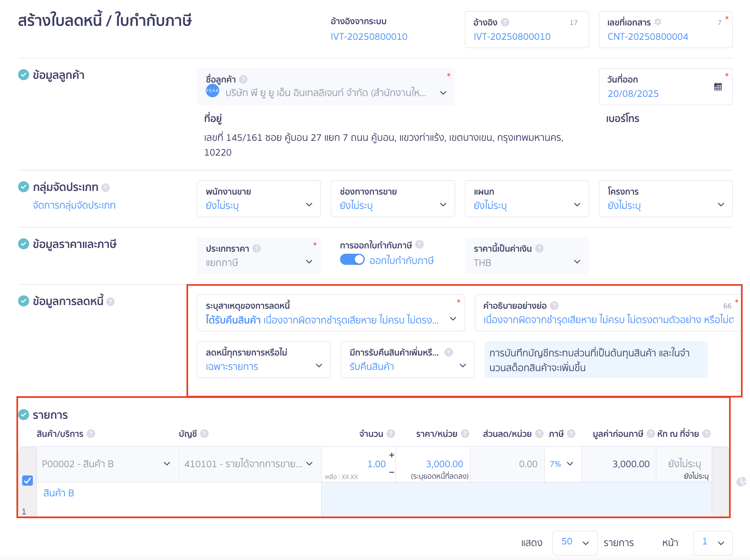
Task: Click the pie chart icon at right edge
Action: [x=741, y=482]
